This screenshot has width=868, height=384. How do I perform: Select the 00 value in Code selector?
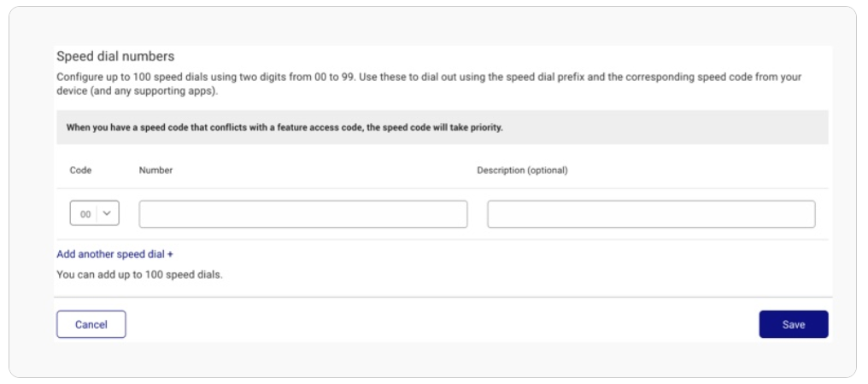pyautogui.click(x=85, y=214)
